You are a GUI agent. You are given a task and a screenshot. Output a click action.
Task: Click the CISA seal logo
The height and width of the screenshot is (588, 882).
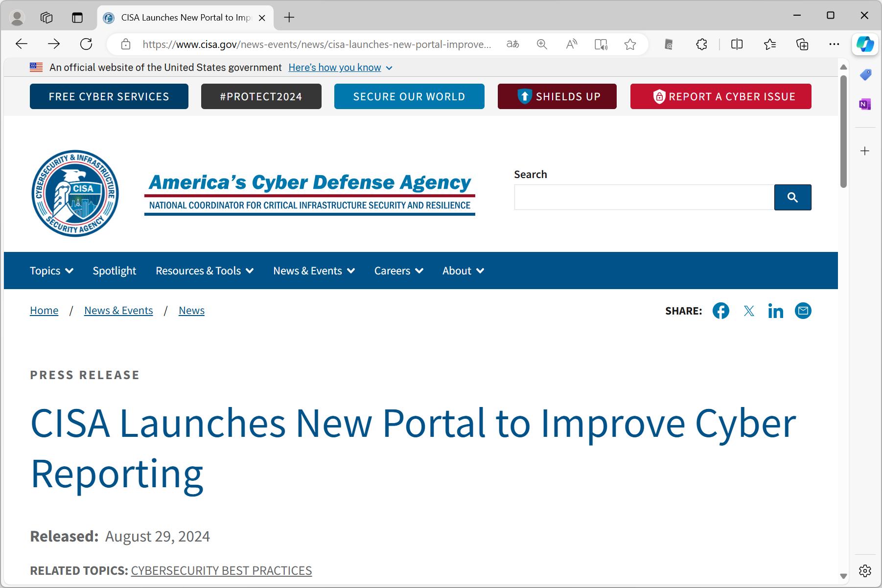[x=75, y=193]
